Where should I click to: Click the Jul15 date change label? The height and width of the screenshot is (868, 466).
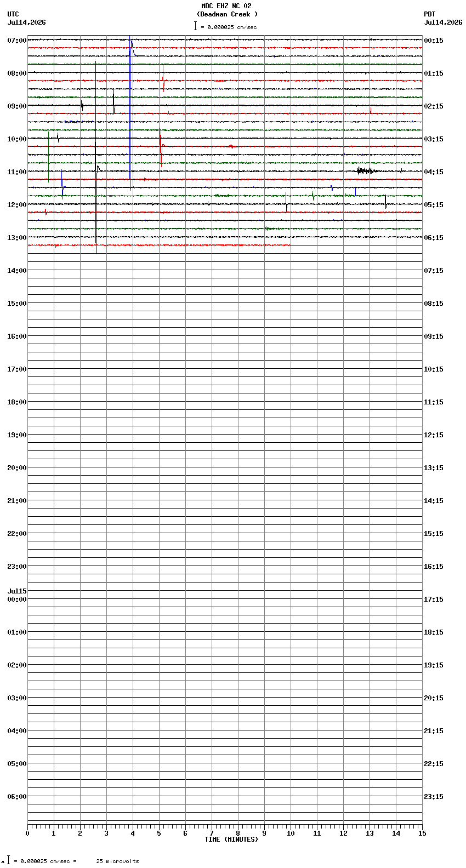click(x=17, y=591)
